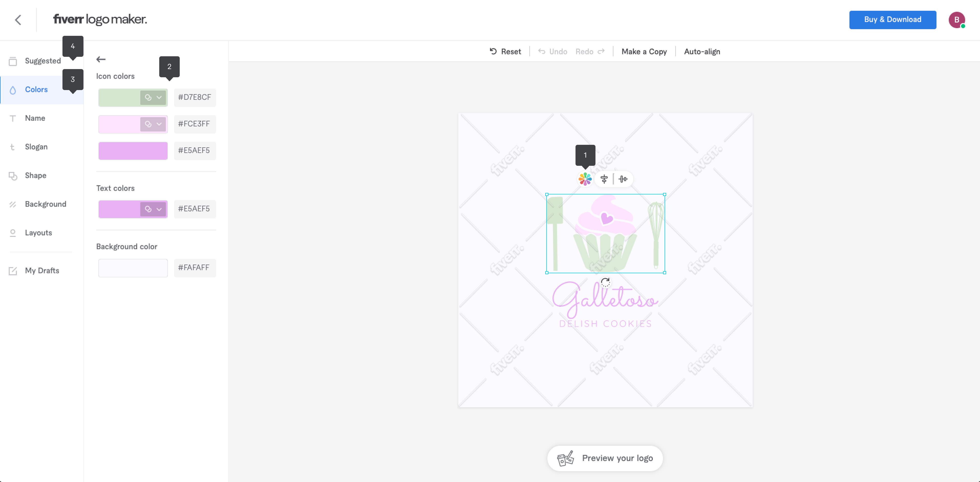This screenshot has width=980, height=482.
Task: Click the color wheel icon above the logo
Action: (x=585, y=179)
